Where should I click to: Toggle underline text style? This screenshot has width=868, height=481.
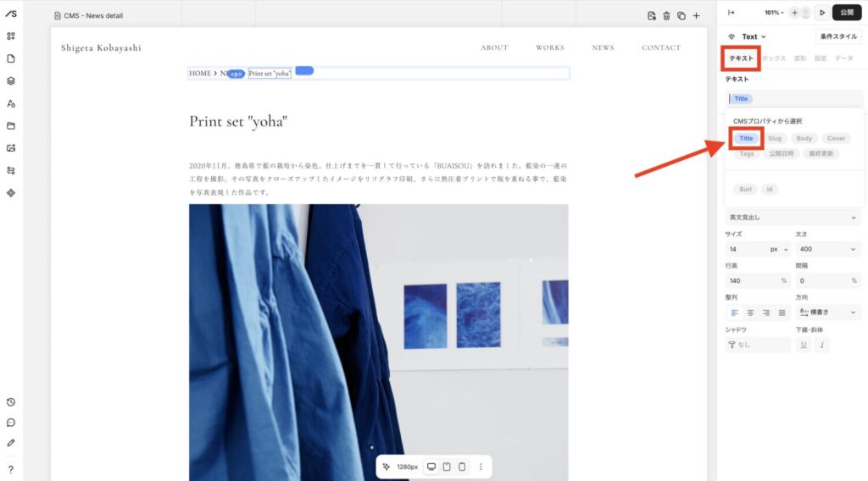(x=804, y=345)
